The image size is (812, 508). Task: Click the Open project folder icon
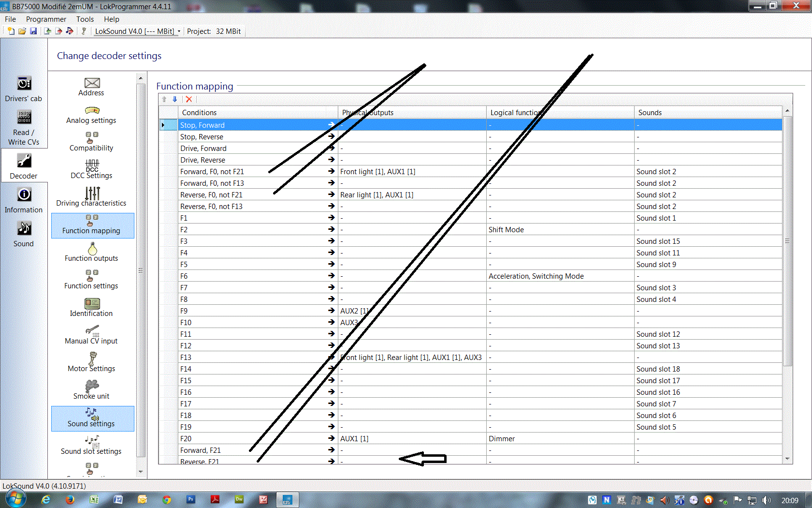click(22, 31)
